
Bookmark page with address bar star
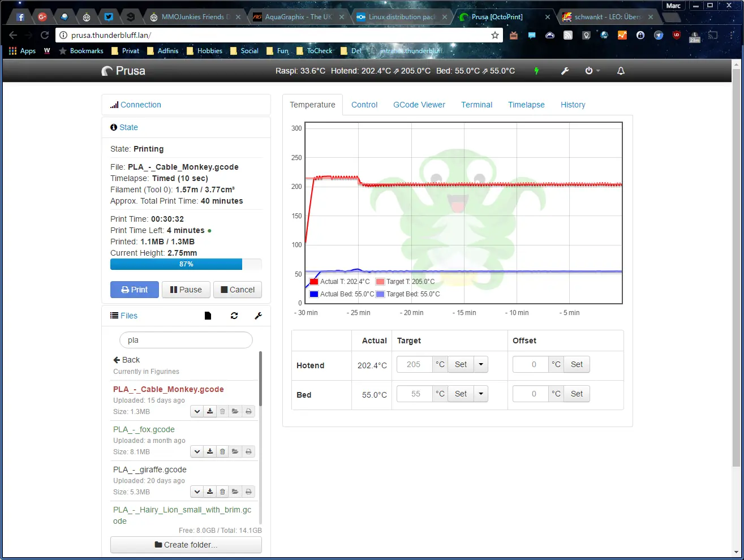point(495,35)
